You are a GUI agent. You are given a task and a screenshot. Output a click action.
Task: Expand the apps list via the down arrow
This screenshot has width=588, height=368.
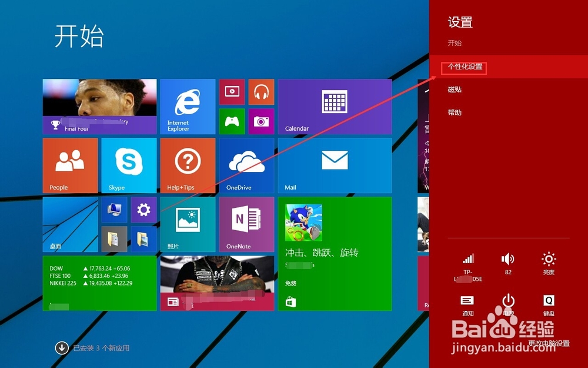61,348
